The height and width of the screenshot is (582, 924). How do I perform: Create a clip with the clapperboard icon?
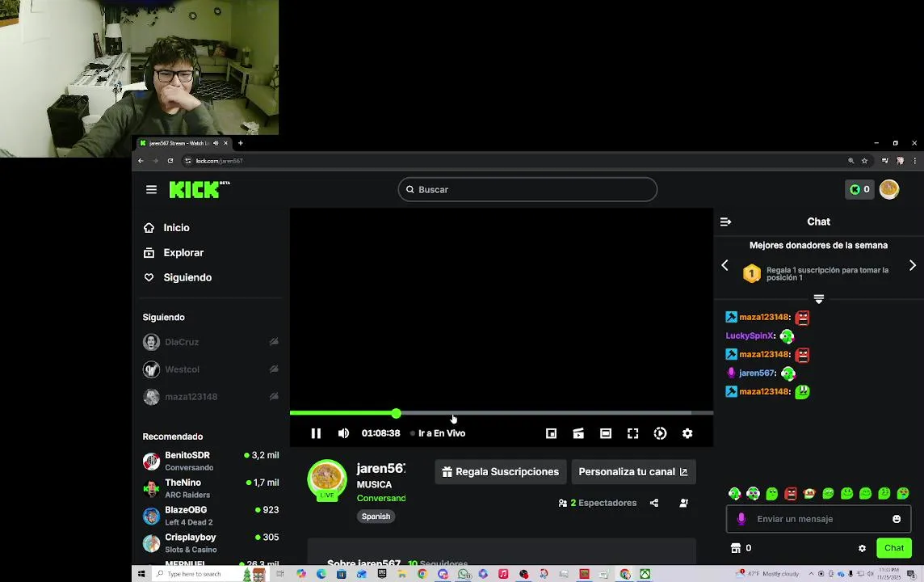[578, 433]
